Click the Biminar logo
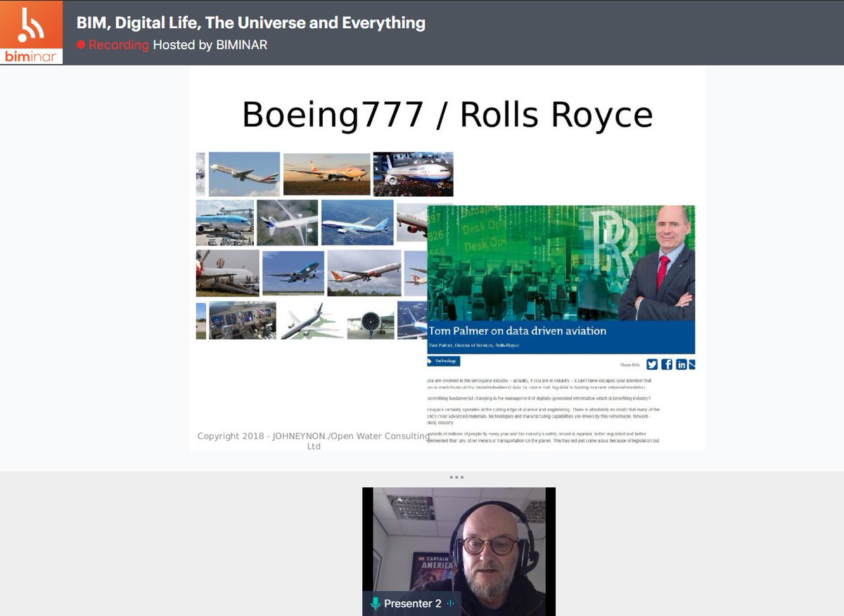The image size is (844, 616). [x=31, y=32]
